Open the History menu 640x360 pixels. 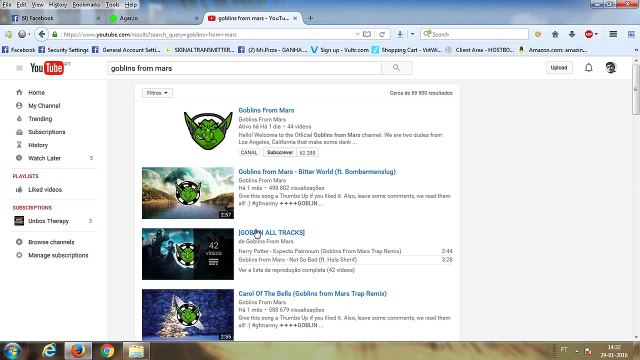point(58,4)
